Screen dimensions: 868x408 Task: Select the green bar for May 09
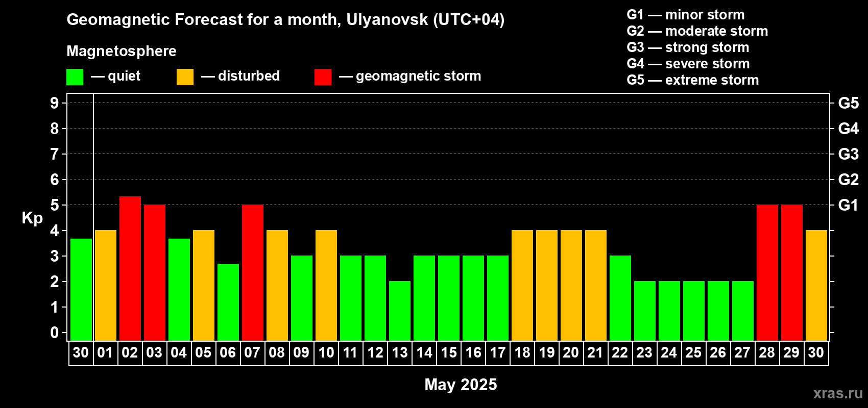click(x=302, y=298)
